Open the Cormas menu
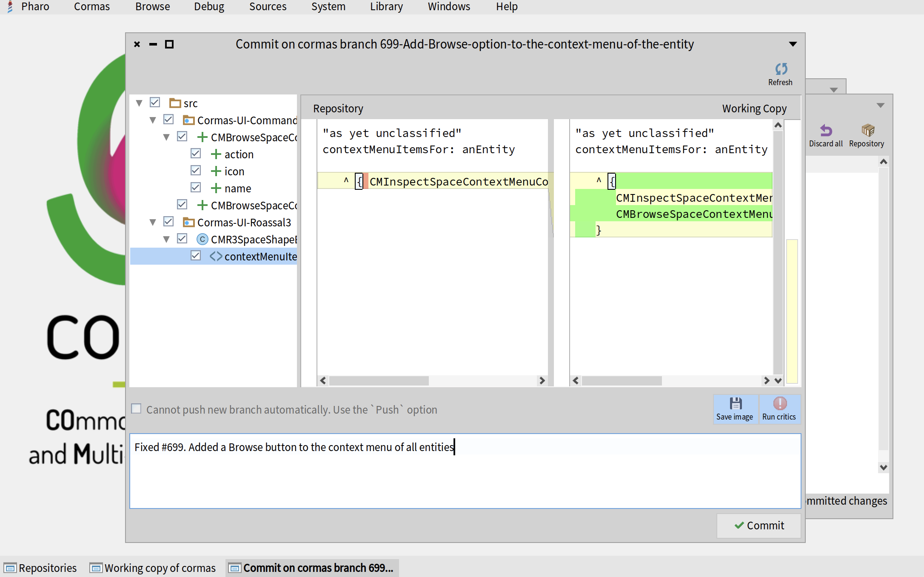This screenshot has width=924, height=577. 91,7
